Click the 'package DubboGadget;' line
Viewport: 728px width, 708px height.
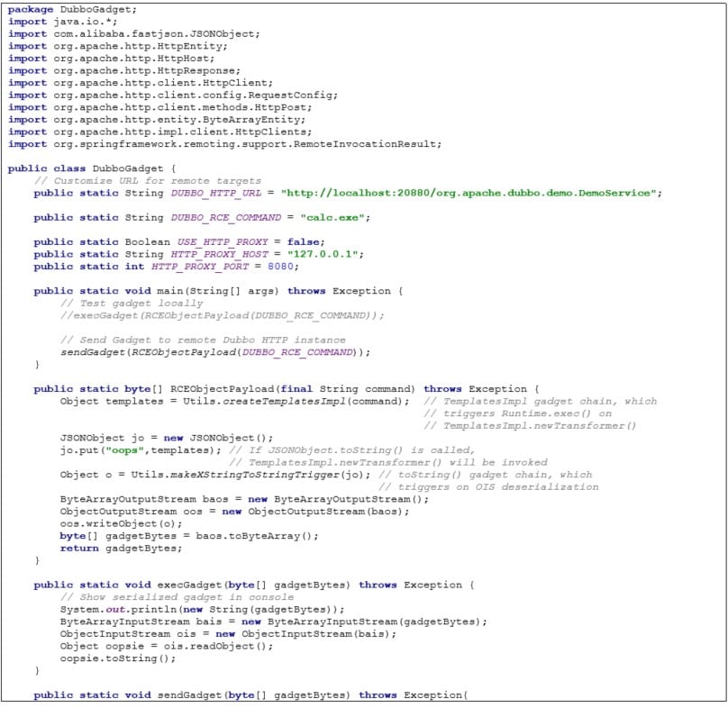coord(72,9)
